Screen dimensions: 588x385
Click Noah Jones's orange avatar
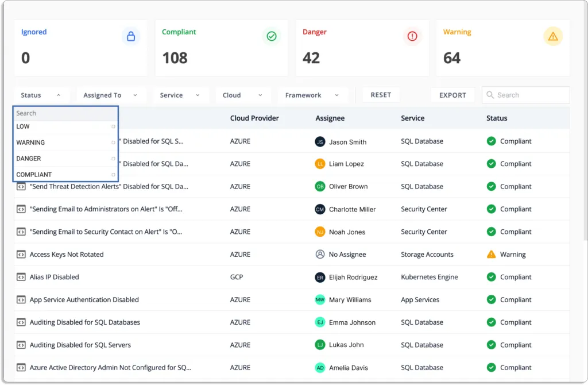pyautogui.click(x=320, y=232)
